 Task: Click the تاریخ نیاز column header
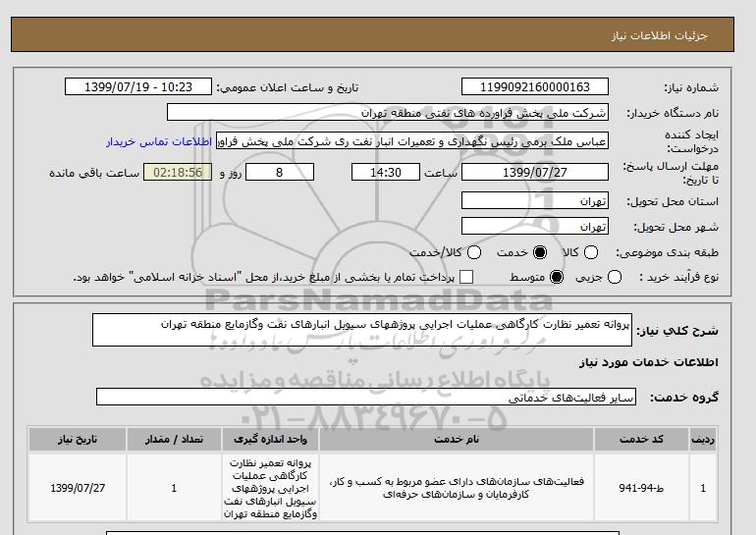tap(78, 439)
